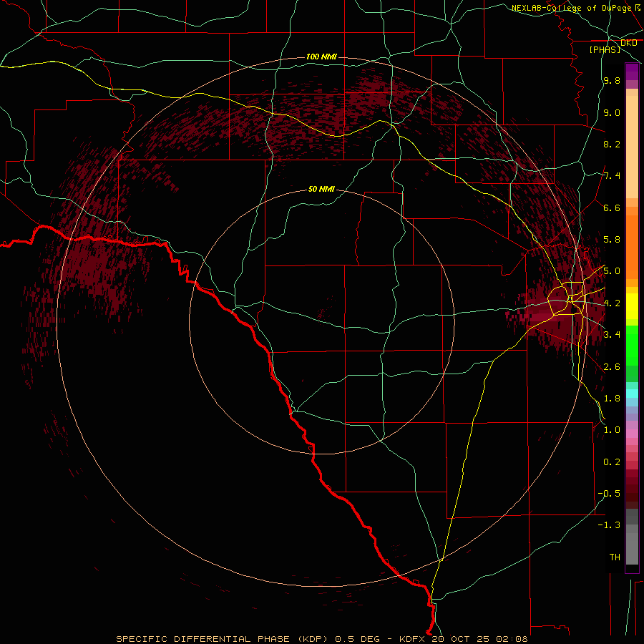
Task: Click the SPECIFIC DIFFERENTIAL PHASE (KDP) caption
Action: [223, 639]
